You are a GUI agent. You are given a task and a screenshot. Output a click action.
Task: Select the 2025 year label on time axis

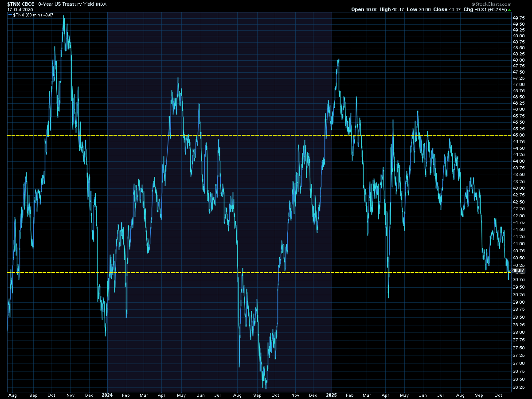[332, 394]
